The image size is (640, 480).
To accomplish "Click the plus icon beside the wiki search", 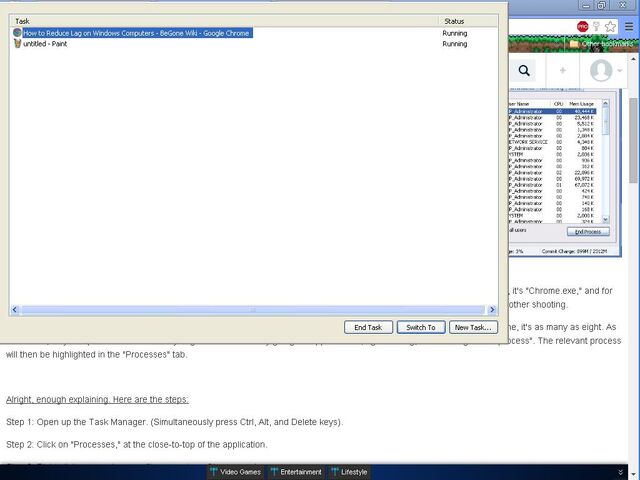I will [x=562, y=70].
